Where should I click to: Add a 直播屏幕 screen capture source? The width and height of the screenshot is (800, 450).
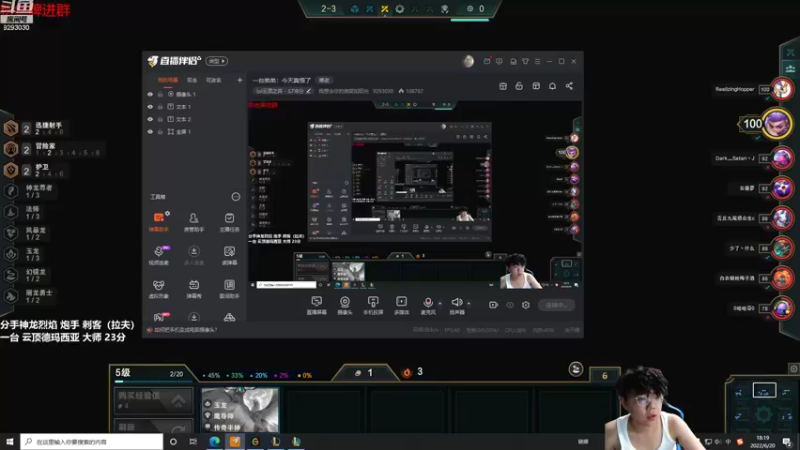tap(316, 305)
